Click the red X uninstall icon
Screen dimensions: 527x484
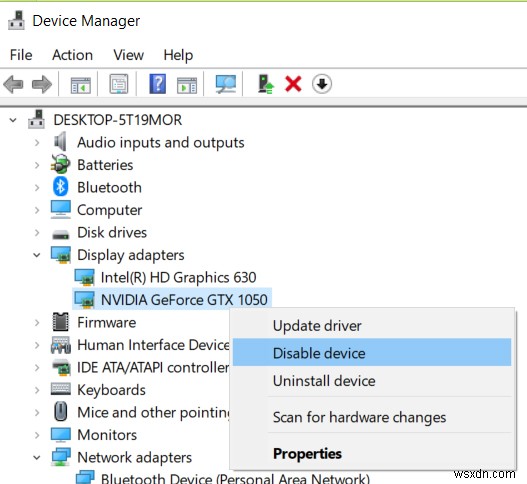[293, 84]
